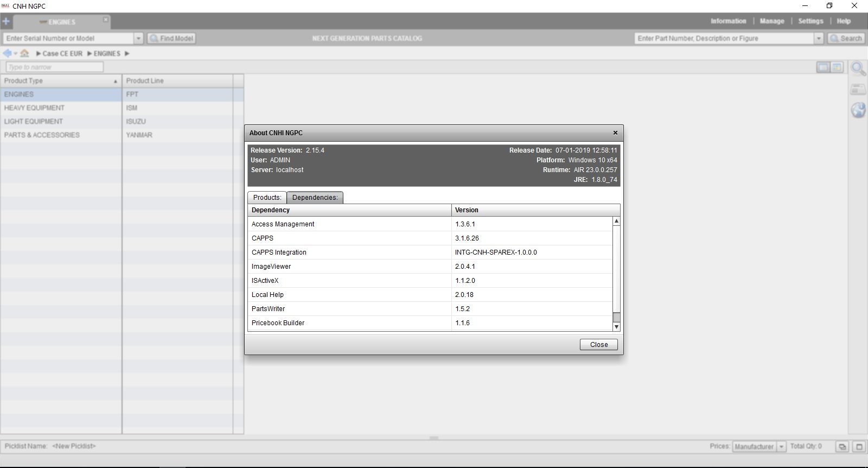Click the Serial Number or Model field
Screen dimensions: 868x468
pos(68,38)
